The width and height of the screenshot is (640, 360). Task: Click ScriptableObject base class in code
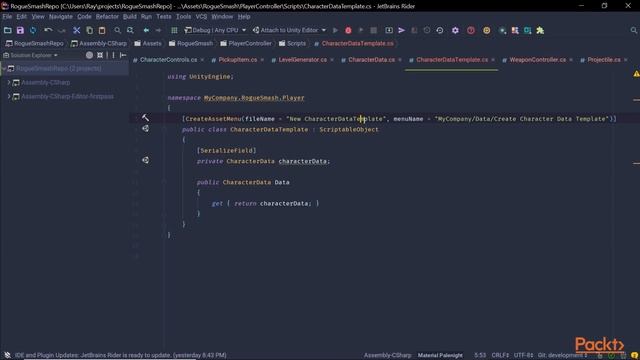(x=349, y=129)
